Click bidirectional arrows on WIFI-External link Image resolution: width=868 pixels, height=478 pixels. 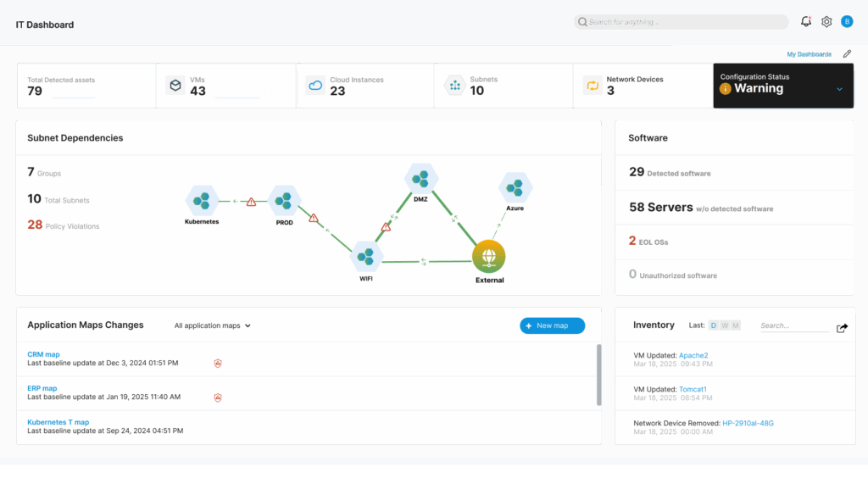pos(424,262)
